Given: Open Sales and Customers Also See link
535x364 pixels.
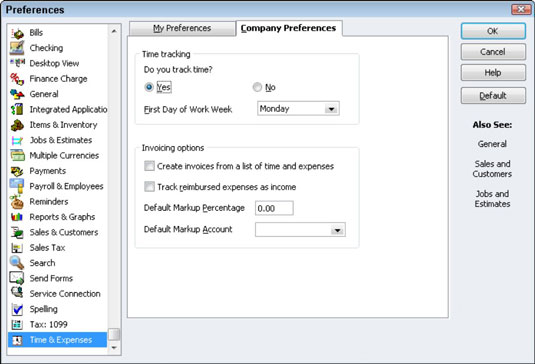Looking at the screenshot, I should click(x=492, y=169).
